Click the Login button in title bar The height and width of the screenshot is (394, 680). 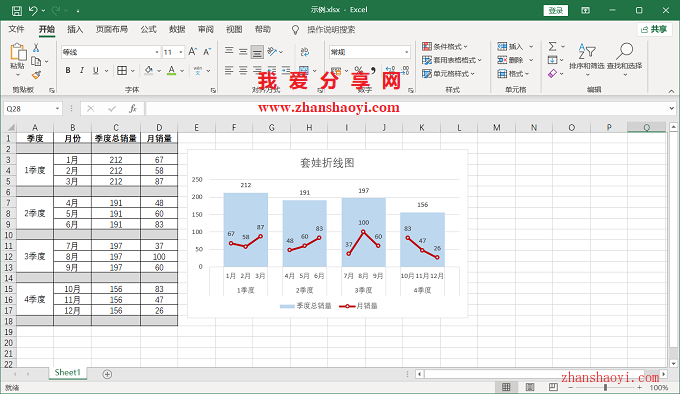tap(556, 10)
